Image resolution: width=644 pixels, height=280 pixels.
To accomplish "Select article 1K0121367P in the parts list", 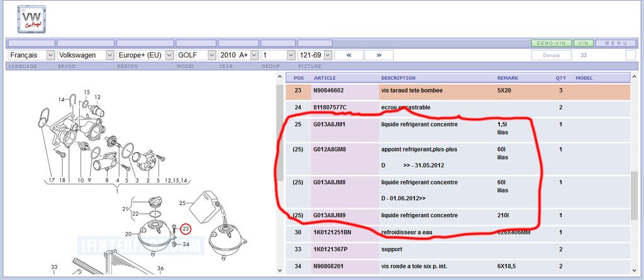I will [x=330, y=249].
